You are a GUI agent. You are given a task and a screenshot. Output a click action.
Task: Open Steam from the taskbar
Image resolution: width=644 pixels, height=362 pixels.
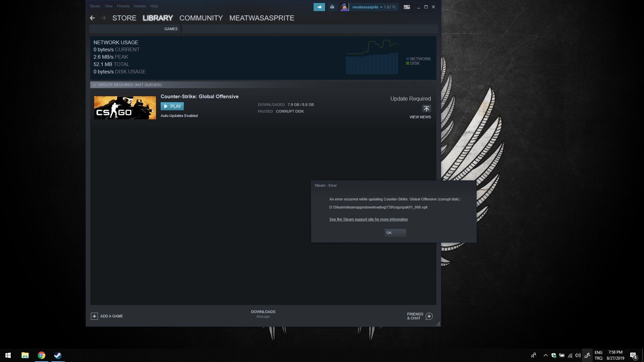[58, 355]
